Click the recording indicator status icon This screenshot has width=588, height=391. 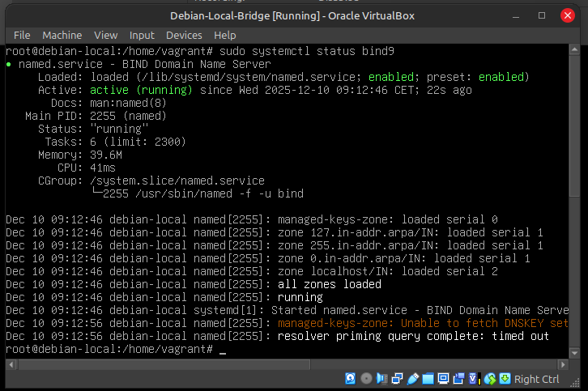coord(458,379)
